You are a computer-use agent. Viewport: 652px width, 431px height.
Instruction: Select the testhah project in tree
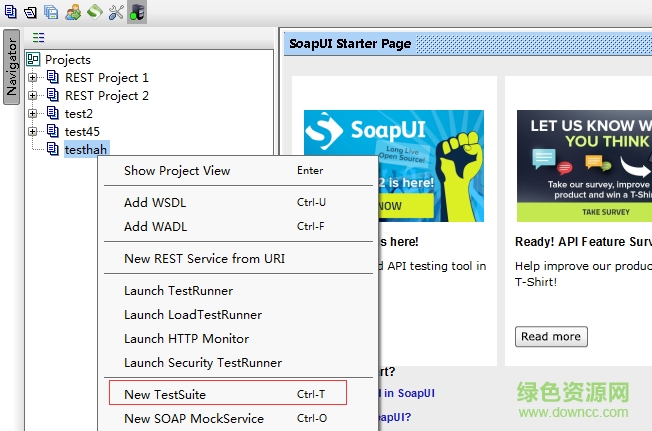[x=85, y=149]
